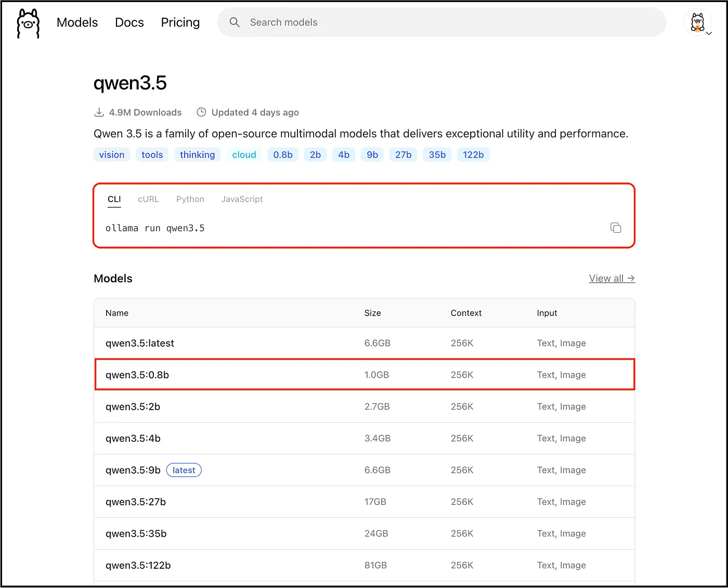
Task: Click the 81GB size cell
Action: pos(375,565)
